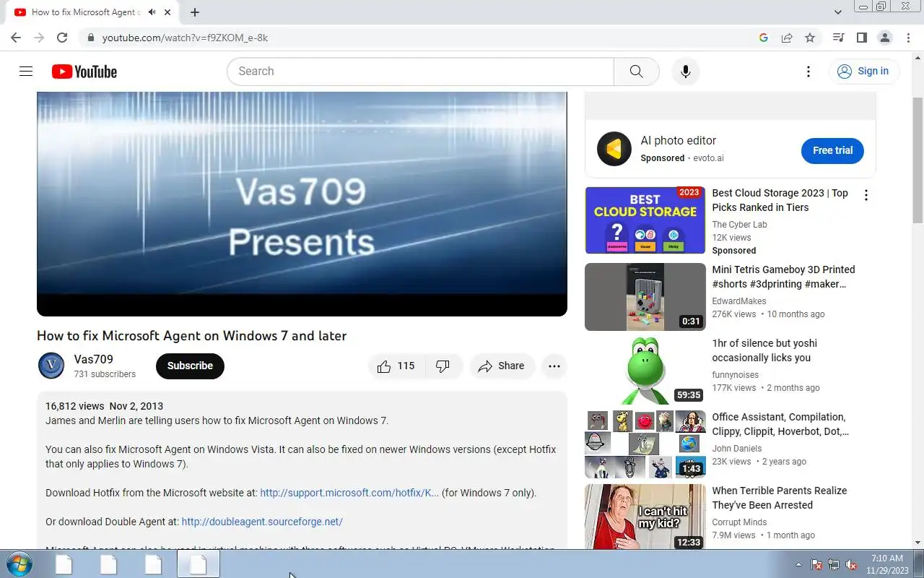The width and height of the screenshot is (924, 578).
Task: Open a new browser tab
Action: 195,12
